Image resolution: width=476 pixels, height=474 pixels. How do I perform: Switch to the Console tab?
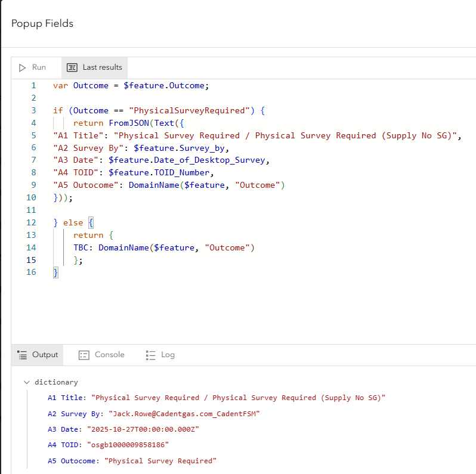click(x=101, y=355)
